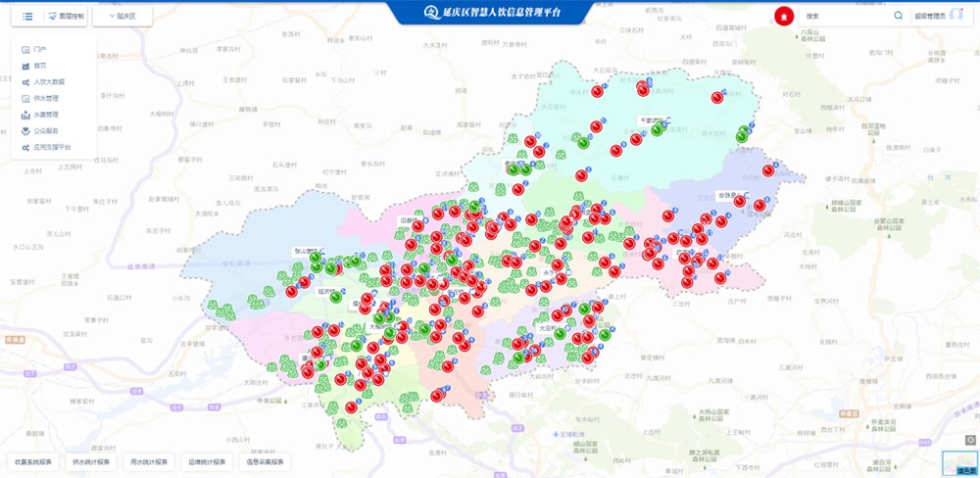
Task: Click the 公众服务 heart-hand icon
Action: pos(25,130)
